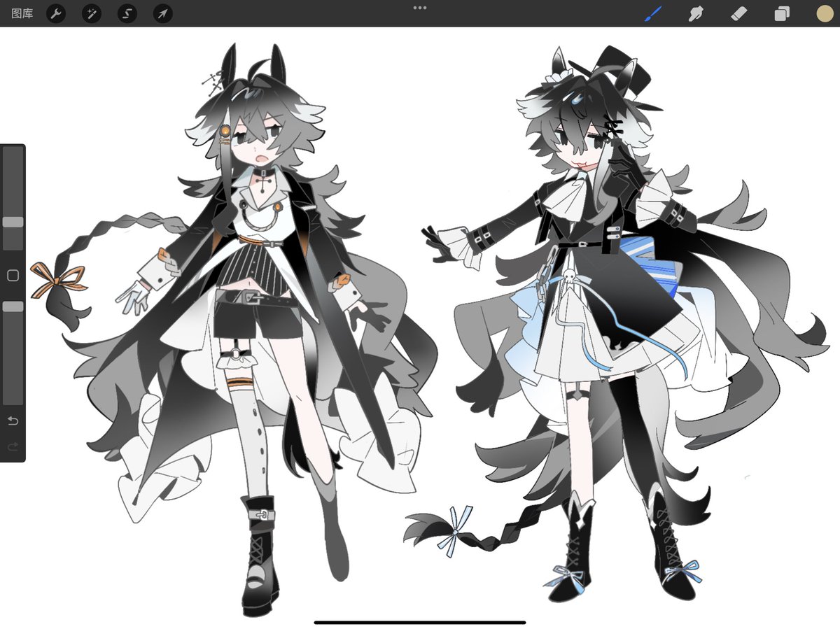Tap the iPad home indicator bar
Viewport: 840px width, 629px height.
[x=420, y=620]
